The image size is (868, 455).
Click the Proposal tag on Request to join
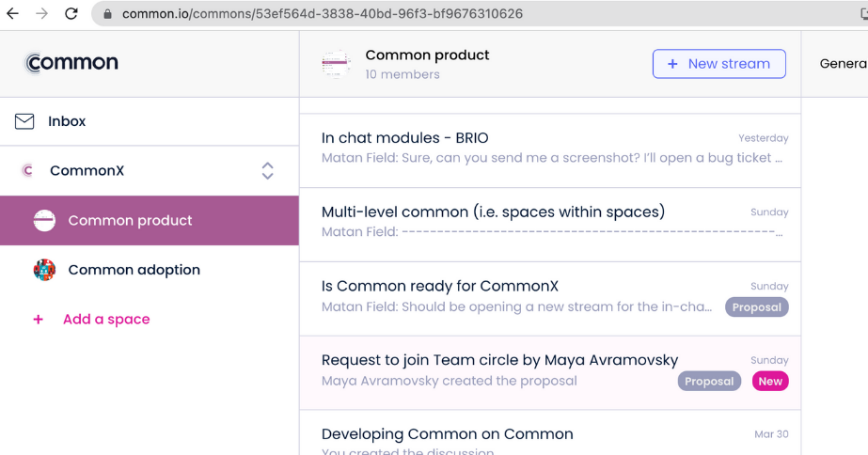[x=709, y=382]
